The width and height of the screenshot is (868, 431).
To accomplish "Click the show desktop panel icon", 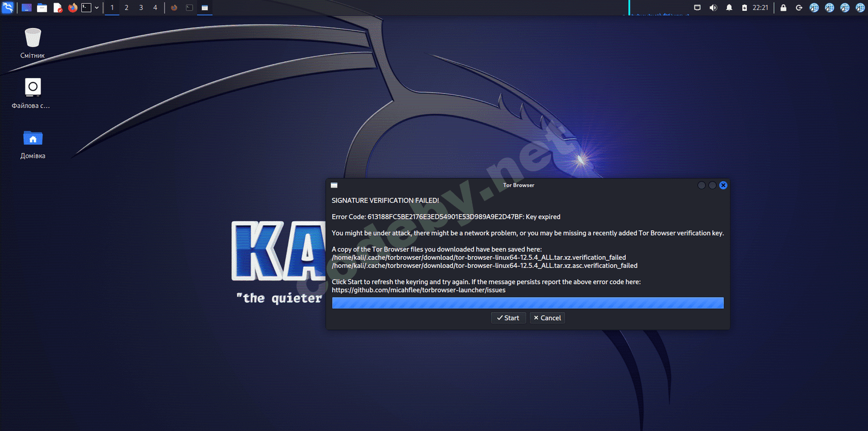I will 27,8.
